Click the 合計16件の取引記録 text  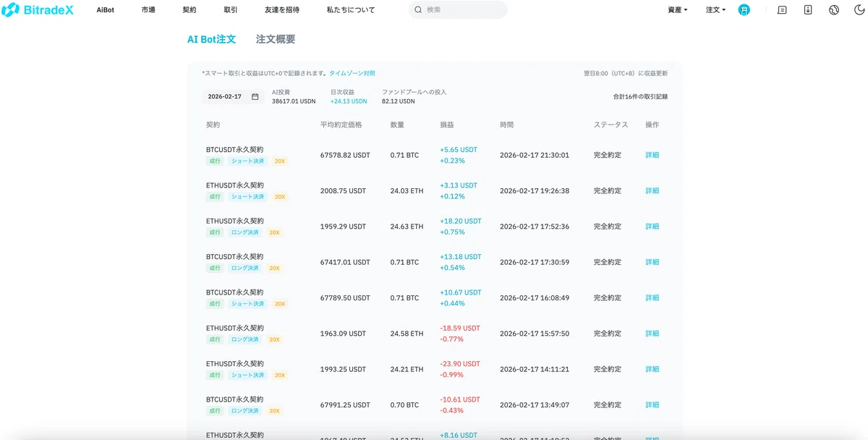(640, 96)
